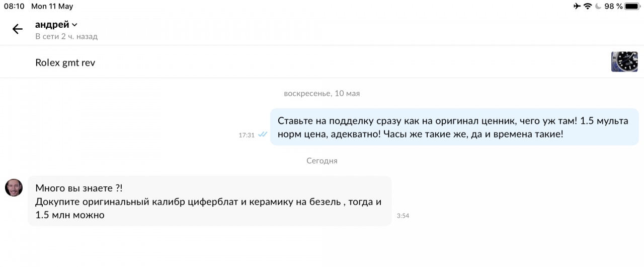Expand the chevron next to андрей
The height and width of the screenshot is (267, 644).
75,25
